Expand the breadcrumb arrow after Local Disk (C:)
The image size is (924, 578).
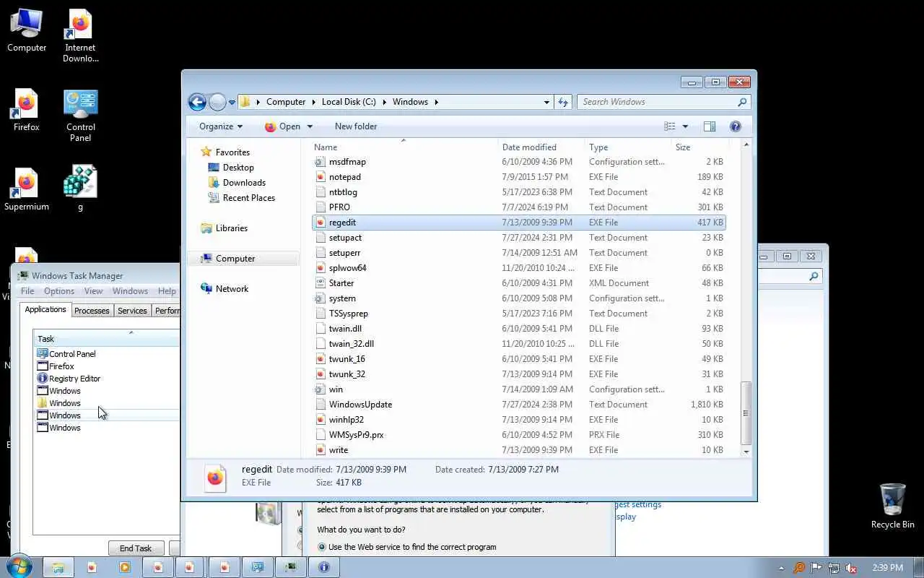pos(385,102)
